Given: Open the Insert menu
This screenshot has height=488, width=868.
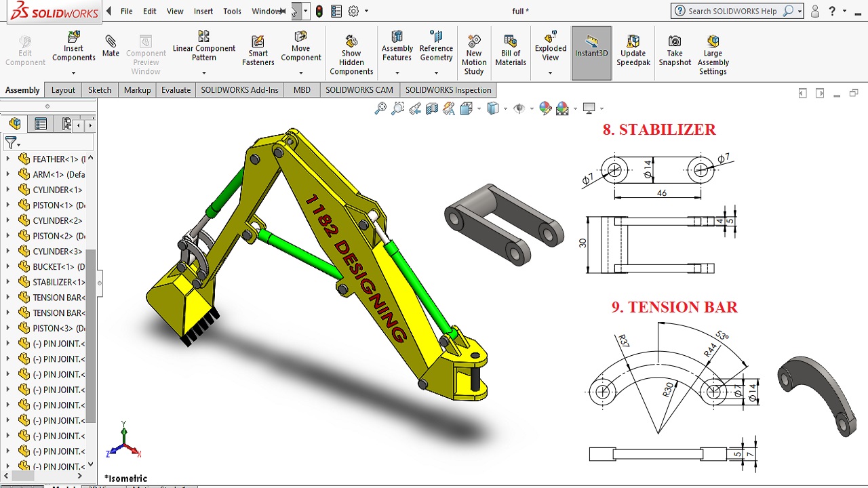Looking at the screenshot, I should coord(203,12).
